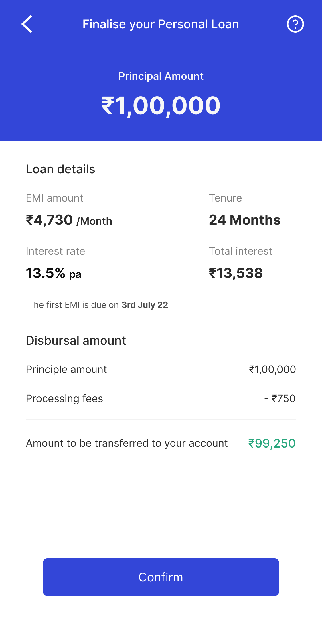Open help via the question mark icon
Image resolution: width=322 pixels, height=644 pixels.
[295, 24]
